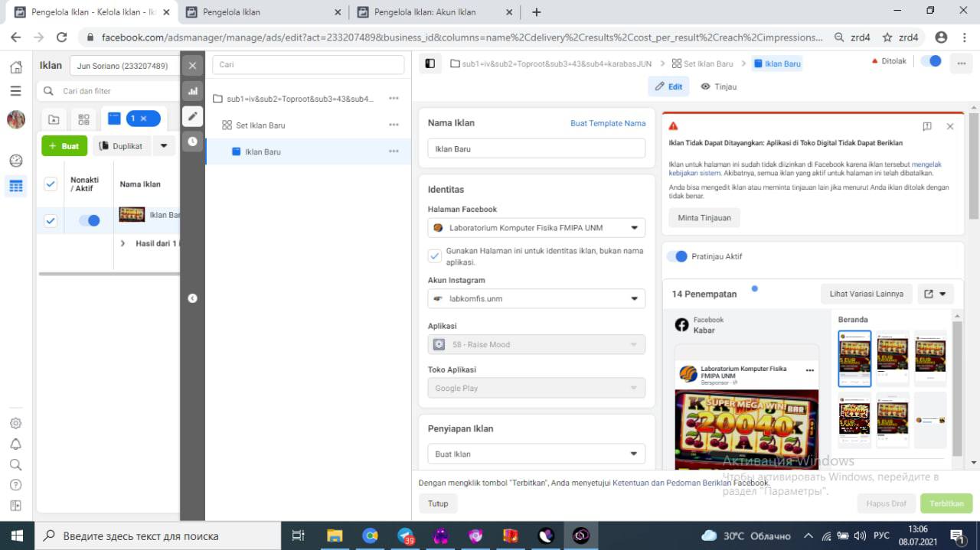
Task: Open the share preview dropdown button
Action: (935, 294)
